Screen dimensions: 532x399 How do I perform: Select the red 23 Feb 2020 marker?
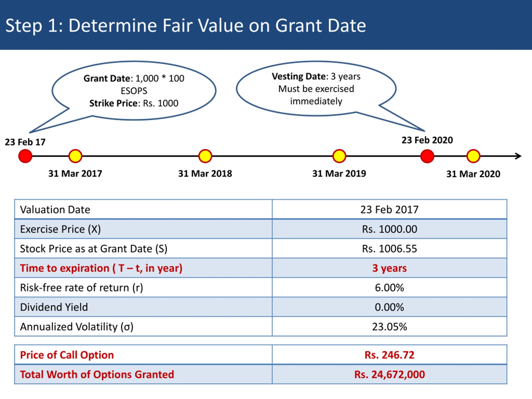tap(427, 156)
